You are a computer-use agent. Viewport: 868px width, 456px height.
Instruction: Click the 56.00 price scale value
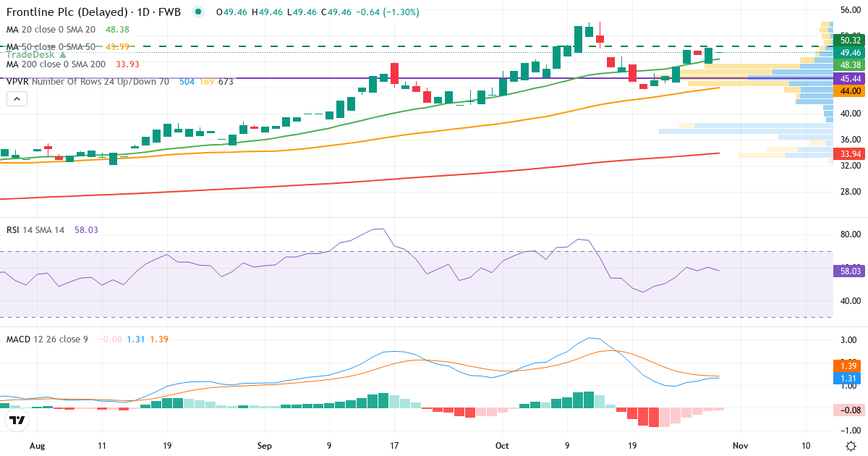[x=850, y=9]
